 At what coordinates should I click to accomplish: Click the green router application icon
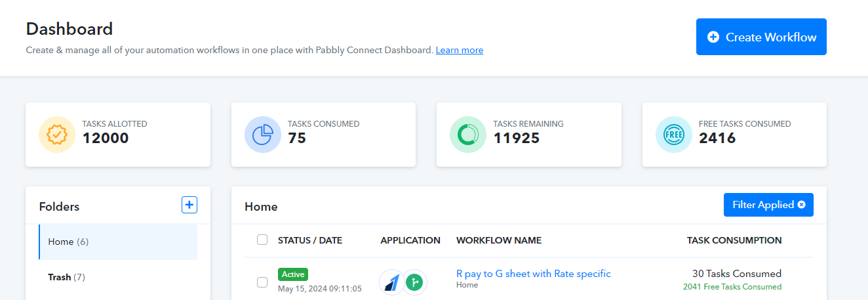[x=414, y=282]
